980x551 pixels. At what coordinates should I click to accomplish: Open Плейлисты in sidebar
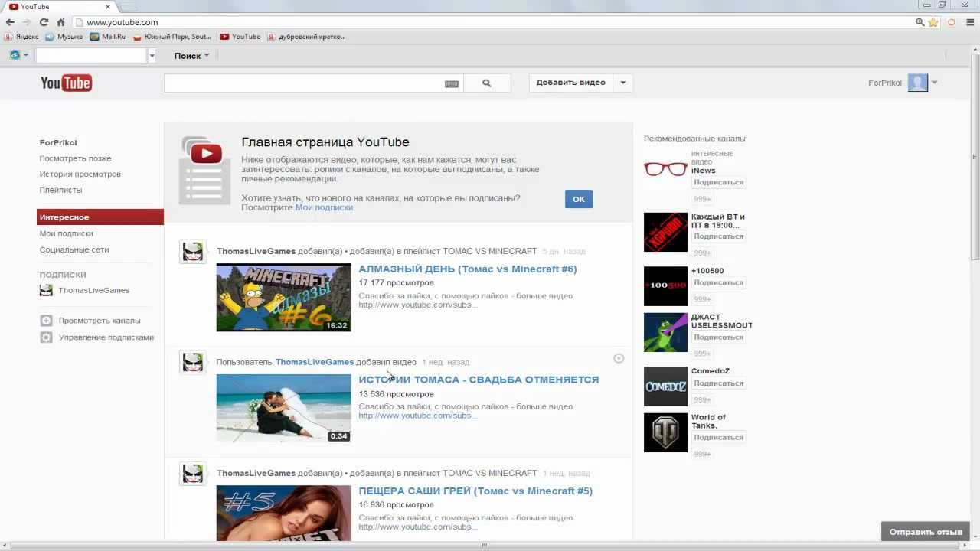pos(61,190)
